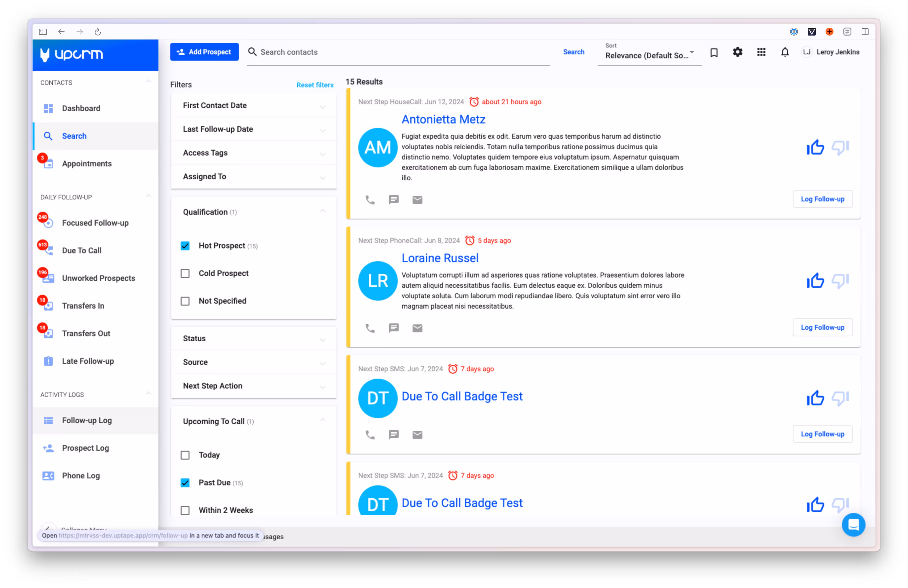Open the Dashboard menu item
The width and height of the screenshot is (908, 588).
coord(81,108)
